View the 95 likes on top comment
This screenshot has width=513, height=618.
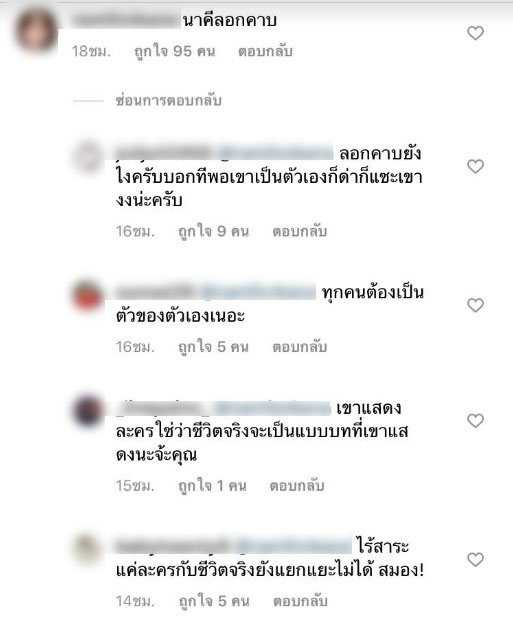(175, 51)
